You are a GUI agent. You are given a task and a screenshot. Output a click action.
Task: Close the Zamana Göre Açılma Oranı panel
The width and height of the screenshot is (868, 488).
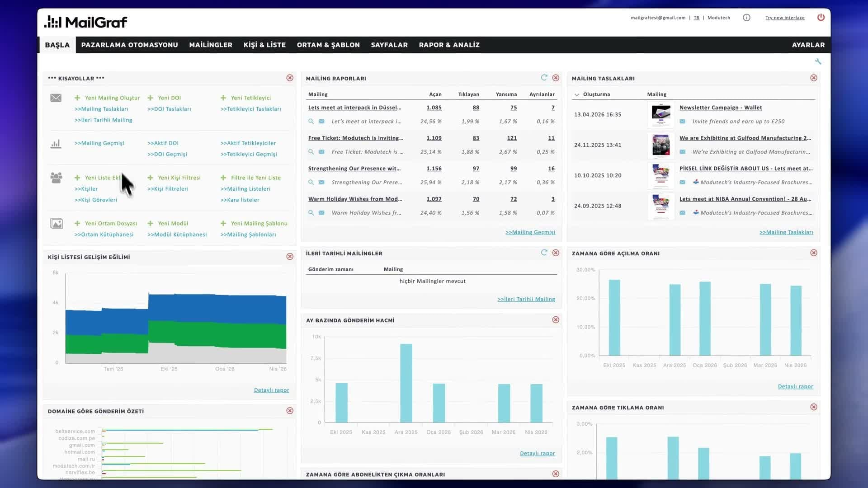point(814,253)
